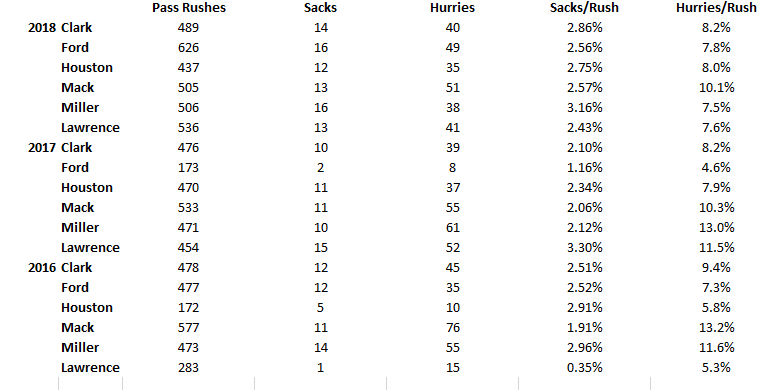This screenshot has height=390, width=772.
Task: Select 2016 Mack hurries/rush 13.2%
Action: [716, 328]
